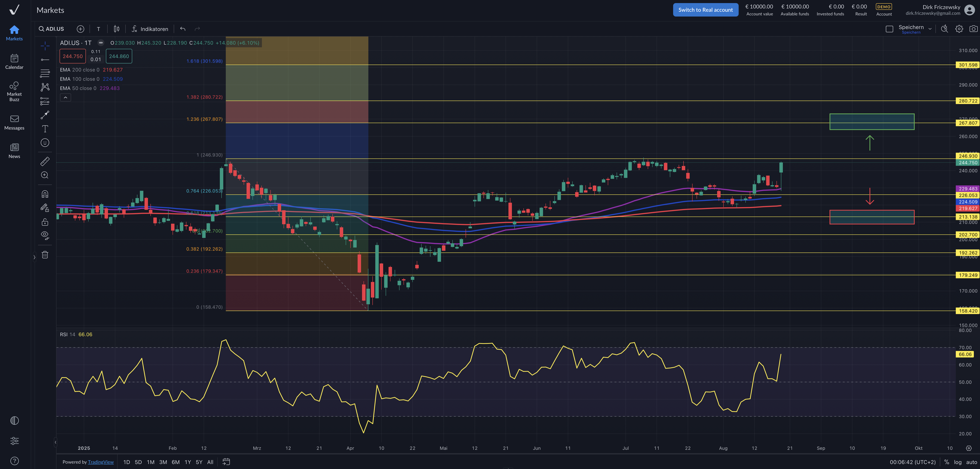The image size is (980, 469).
Task: Click Switch to Real account button
Action: (705, 10)
